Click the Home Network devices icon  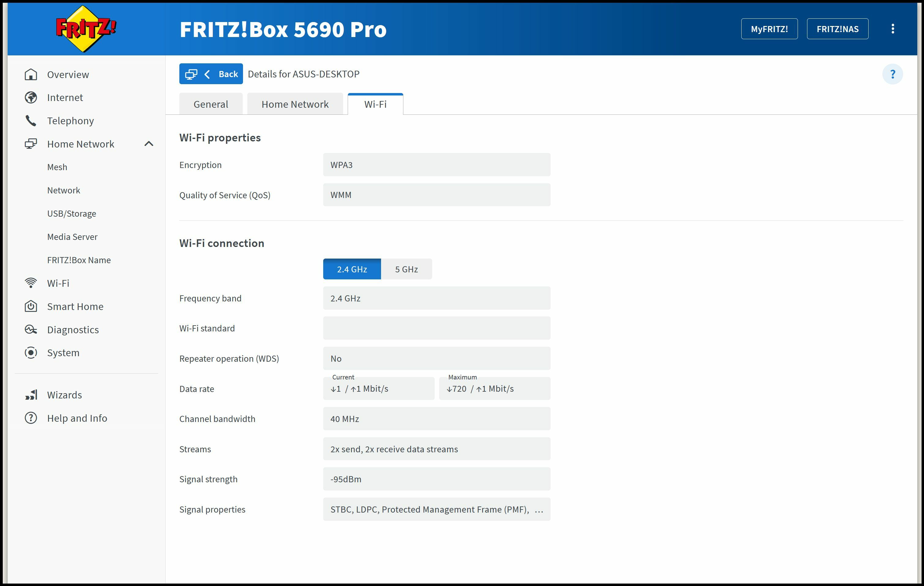31,144
